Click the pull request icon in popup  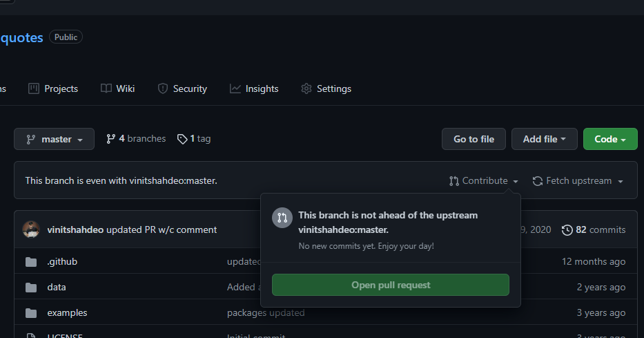click(282, 218)
